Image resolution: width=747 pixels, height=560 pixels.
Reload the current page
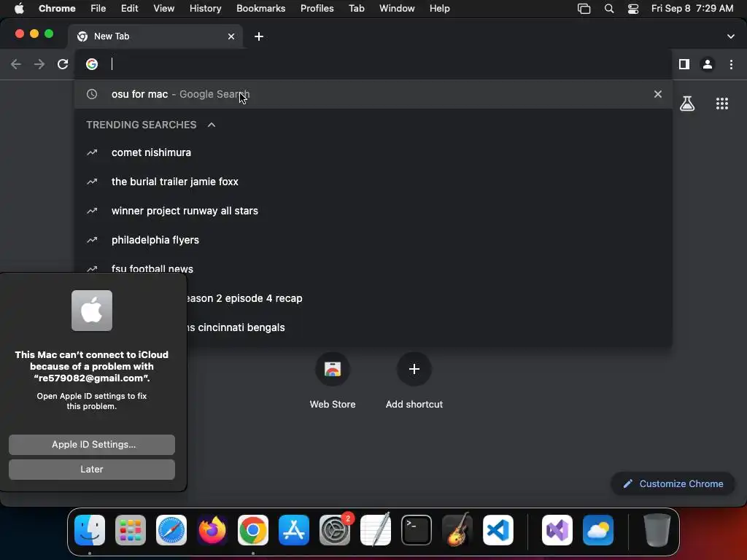[63, 64]
